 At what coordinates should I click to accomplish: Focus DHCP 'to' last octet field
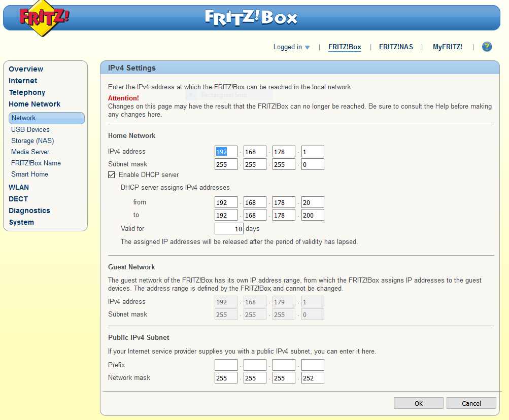pyautogui.click(x=313, y=215)
